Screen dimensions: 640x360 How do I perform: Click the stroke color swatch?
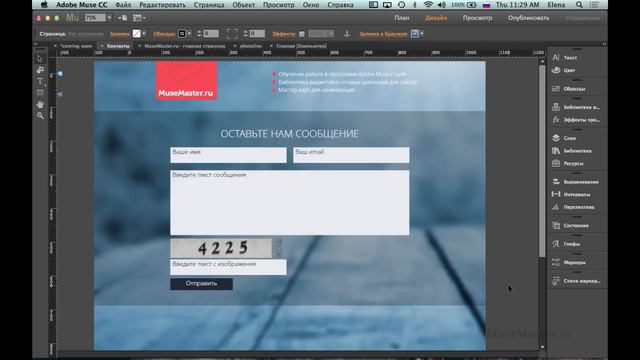tap(182, 34)
